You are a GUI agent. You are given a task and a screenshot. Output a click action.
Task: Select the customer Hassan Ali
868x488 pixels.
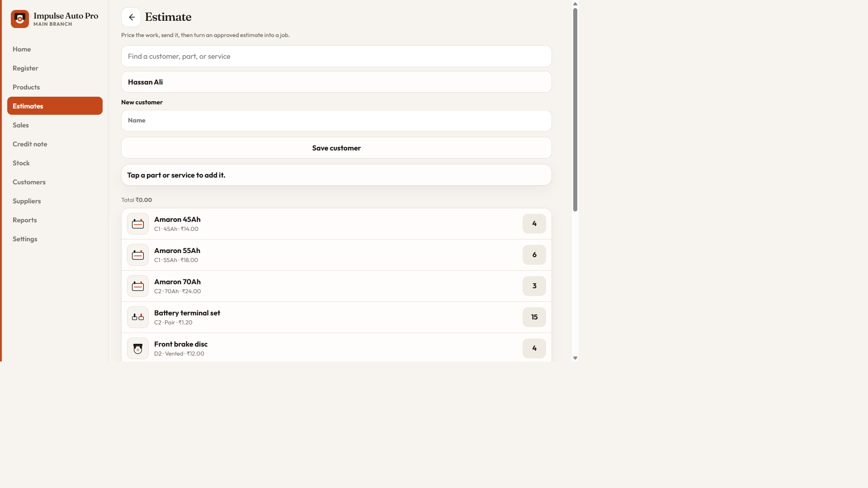tap(336, 82)
